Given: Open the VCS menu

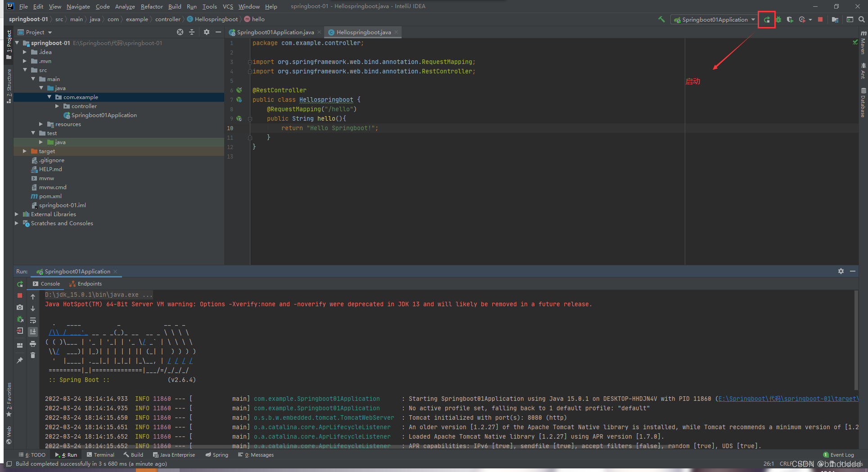Looking at the screenshot, I should tap(228, 6).
